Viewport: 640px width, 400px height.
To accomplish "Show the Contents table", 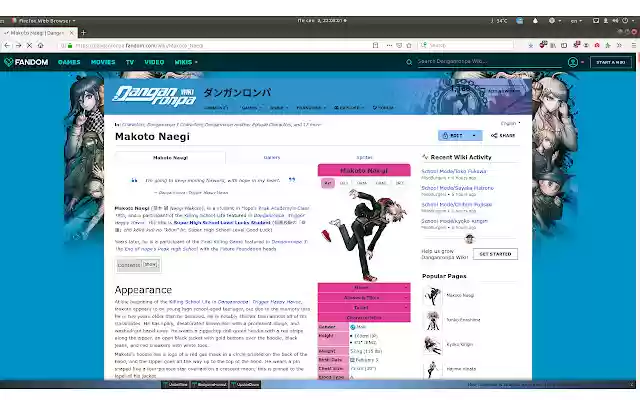I will [x=150, y=264].
